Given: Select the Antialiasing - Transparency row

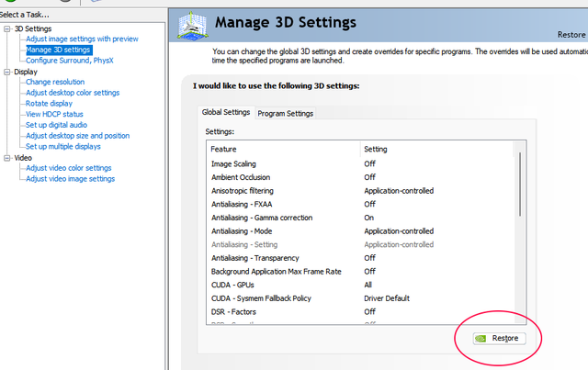Looking at the screenshot, I should (359, 258).
